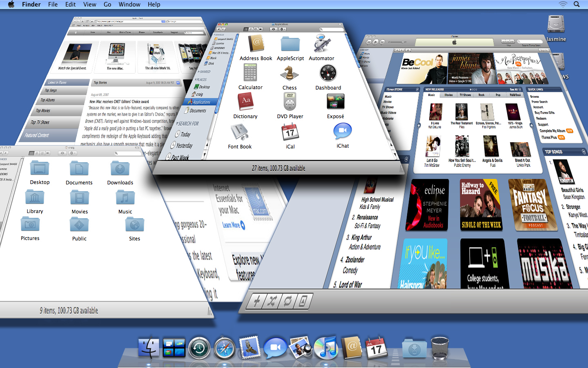Toggle repeat in iTunes
Screen dimensions: 588x368
click(287, 302)
